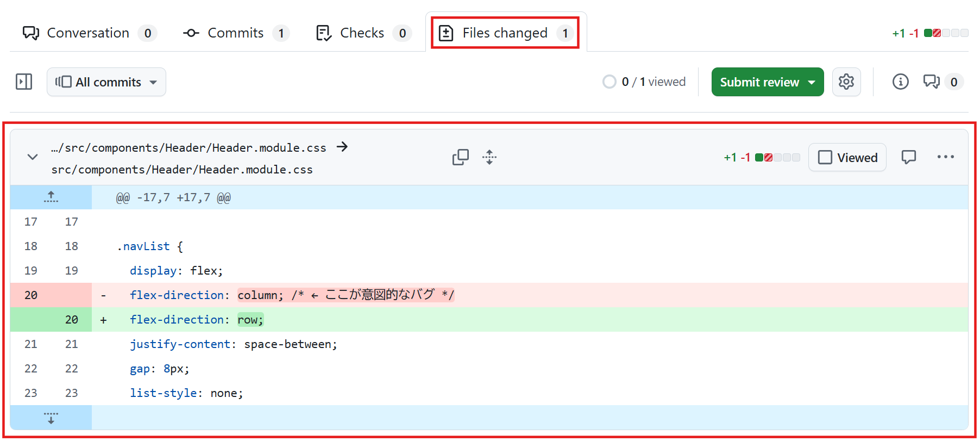Open the file's three-dot options menu

point(945,157)
